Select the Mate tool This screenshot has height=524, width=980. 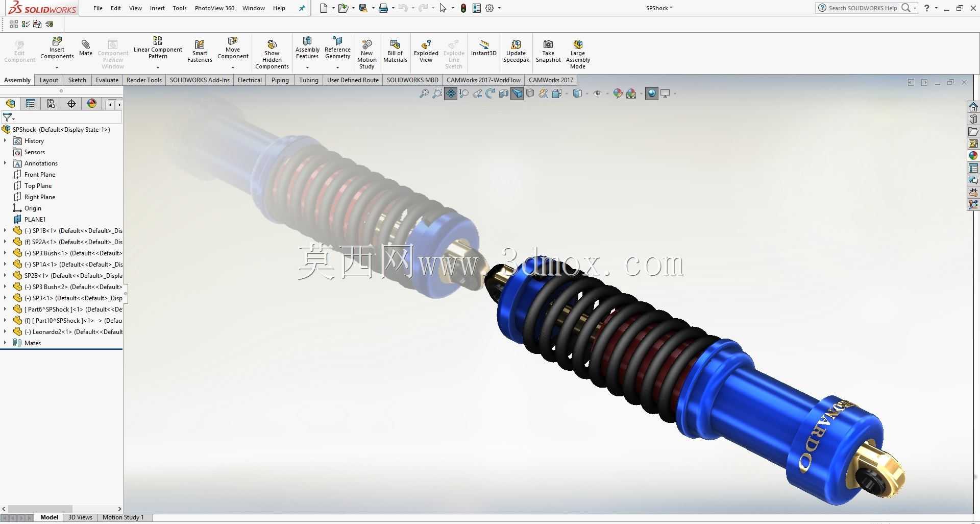[86, 48]
